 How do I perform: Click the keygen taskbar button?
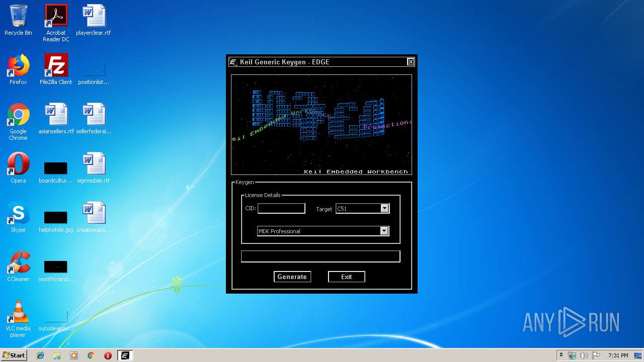(x=125, y=355)
